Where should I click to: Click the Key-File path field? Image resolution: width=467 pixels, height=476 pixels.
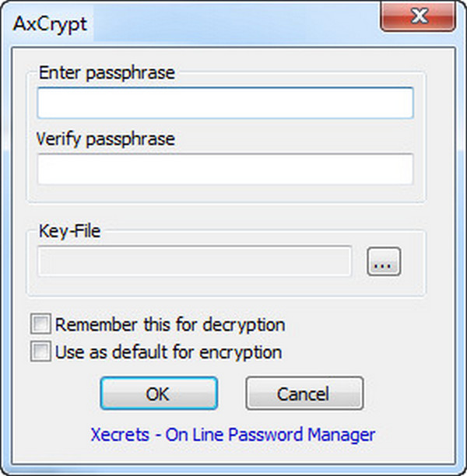pyautogui.click(x=195, y=263)
